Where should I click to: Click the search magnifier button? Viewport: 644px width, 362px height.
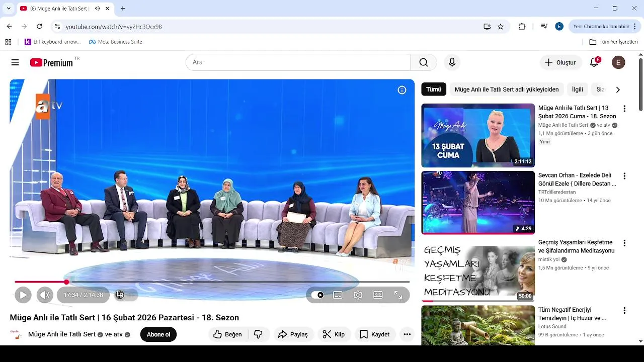click(x=424, y=62)
